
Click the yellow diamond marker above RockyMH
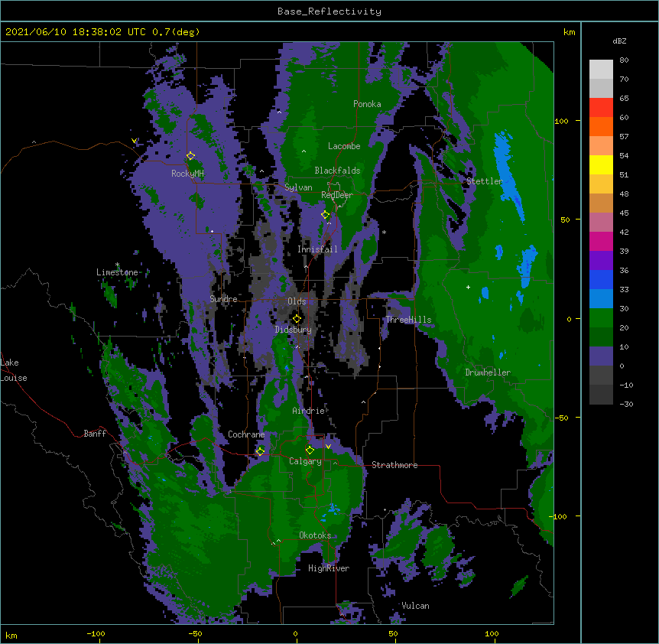pyautogui.click(x=190, y=156)
